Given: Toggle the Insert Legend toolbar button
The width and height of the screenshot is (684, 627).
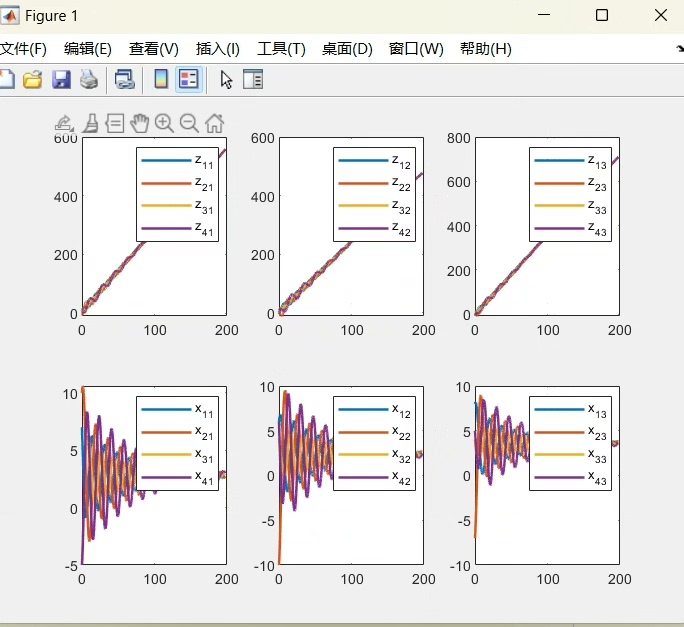Looking at the screenshot, I should pos(189,79).
